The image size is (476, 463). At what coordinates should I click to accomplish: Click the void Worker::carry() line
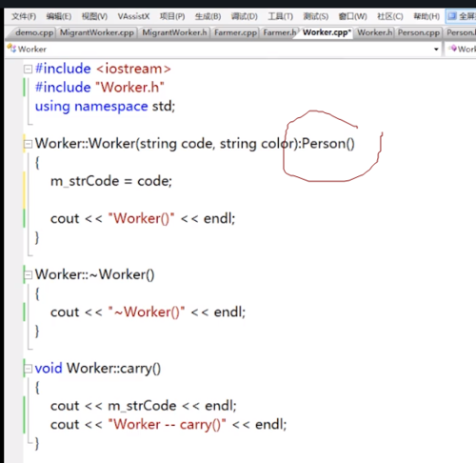click(98, 369)
